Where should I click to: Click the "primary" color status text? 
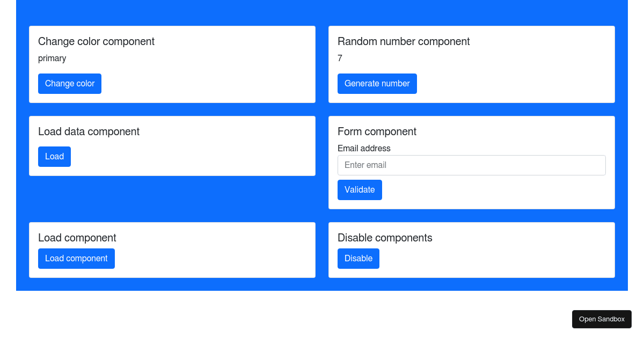[x=52, y=58]
